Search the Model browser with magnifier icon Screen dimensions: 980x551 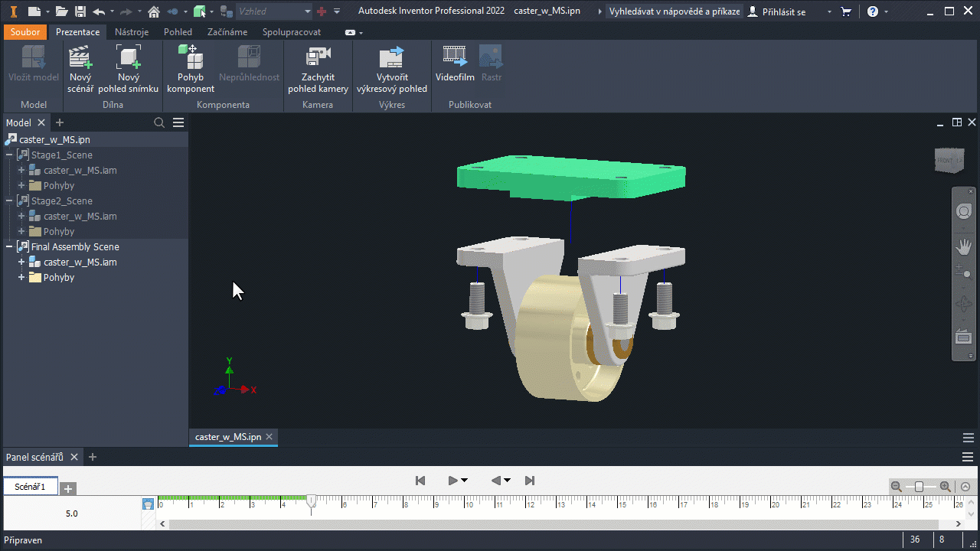point(159,122)
